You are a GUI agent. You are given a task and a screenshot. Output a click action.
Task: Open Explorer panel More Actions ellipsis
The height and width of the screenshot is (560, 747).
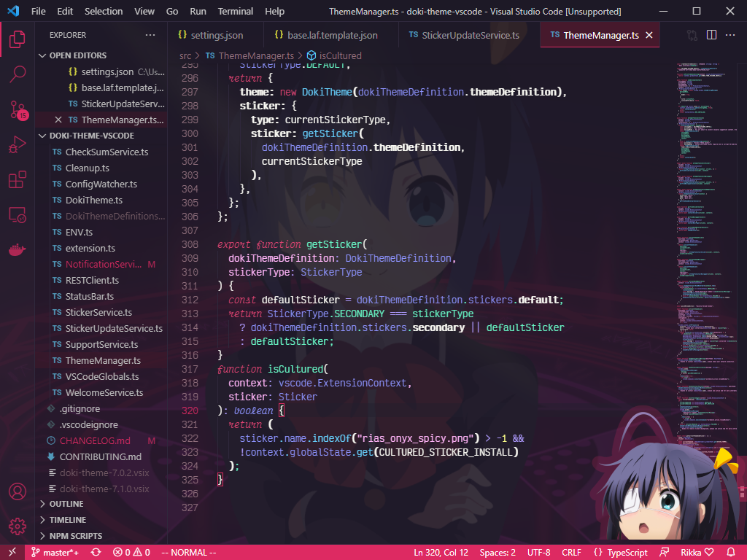150,35
